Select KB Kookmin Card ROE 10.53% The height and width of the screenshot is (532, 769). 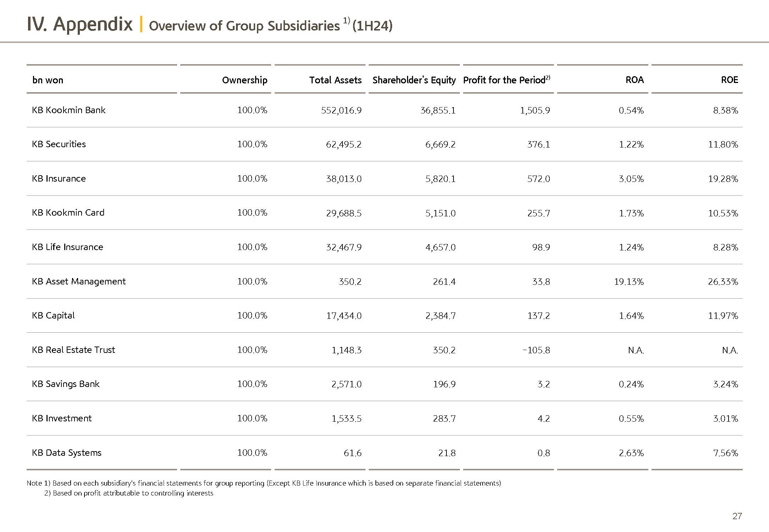723,213
